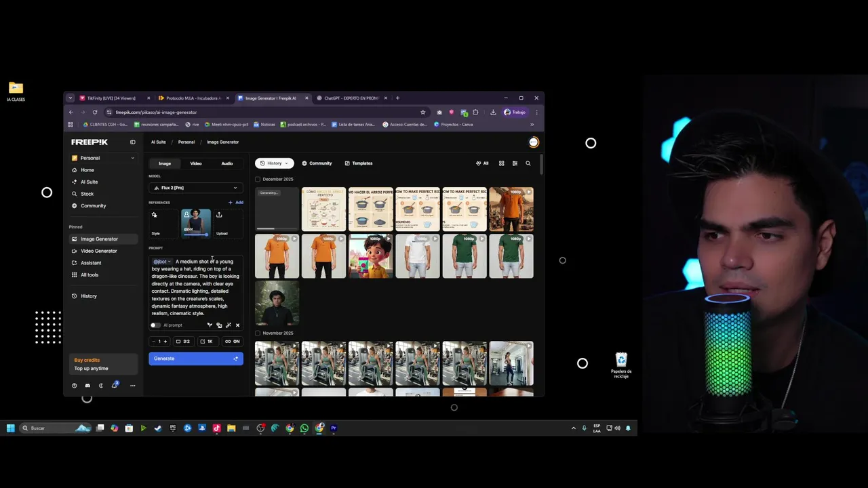Clear the prompt with the X icon
The image size is (868, 488).
[237, 325]
